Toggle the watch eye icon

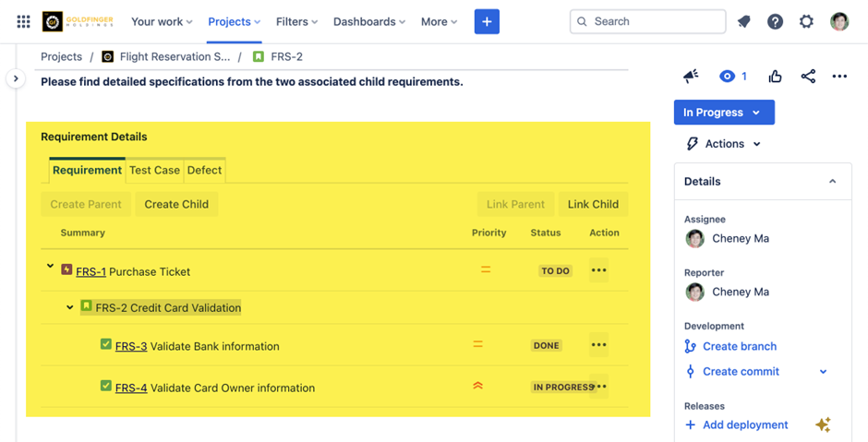(x=728, y=77)
